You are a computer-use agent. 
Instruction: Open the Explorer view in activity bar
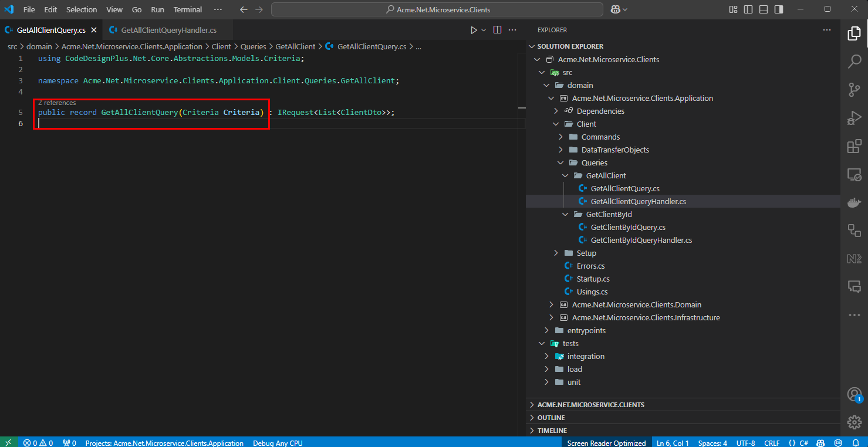(x=854, y=33)
